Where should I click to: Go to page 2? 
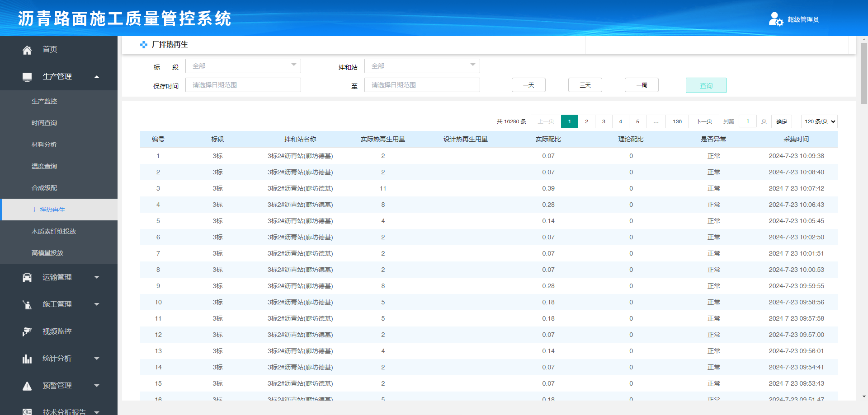586,121
